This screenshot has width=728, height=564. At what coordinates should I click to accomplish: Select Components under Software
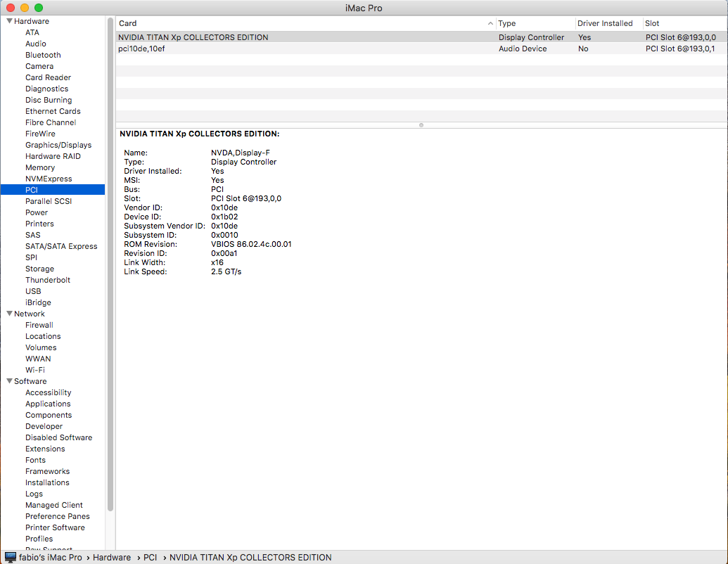49,415
